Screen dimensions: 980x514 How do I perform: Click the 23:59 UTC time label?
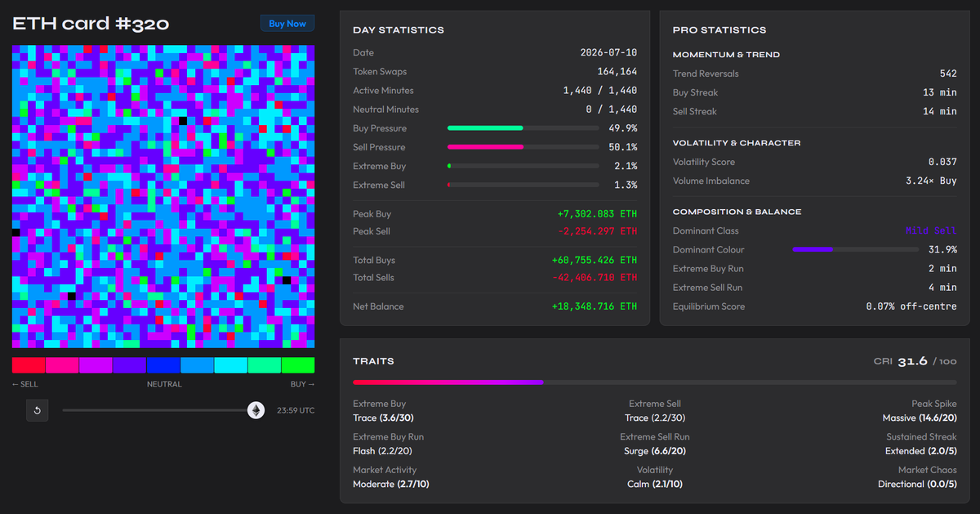click(296, 410)
